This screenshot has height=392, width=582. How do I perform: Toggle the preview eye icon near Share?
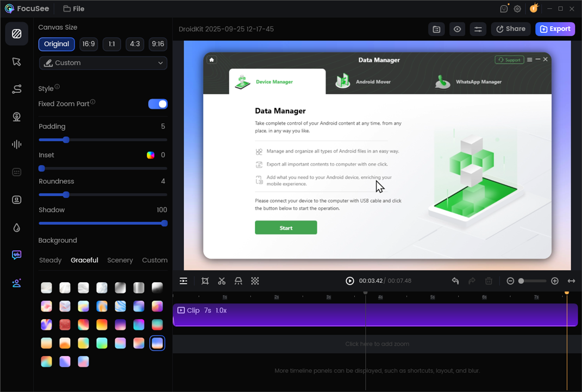point(457,29)
